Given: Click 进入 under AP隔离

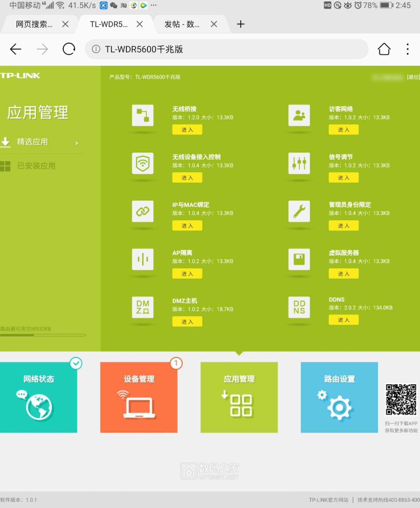Looking at the screenshot, I should click(187, 274).
